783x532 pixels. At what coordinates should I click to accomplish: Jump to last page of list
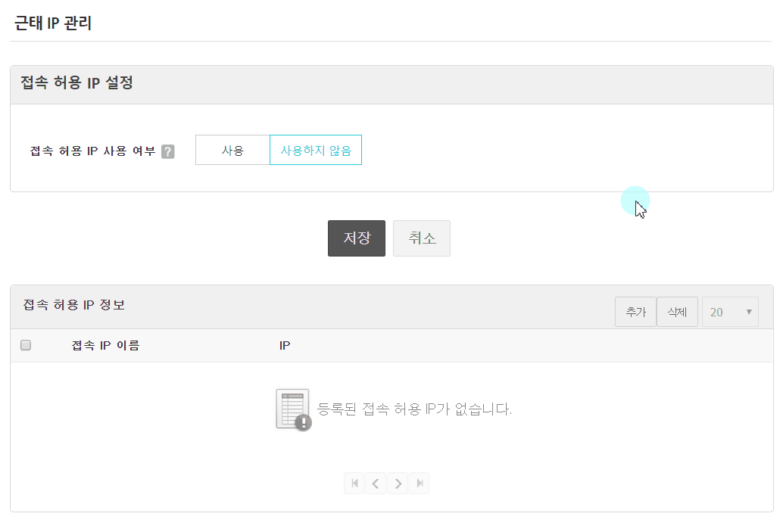coord(419,484)
